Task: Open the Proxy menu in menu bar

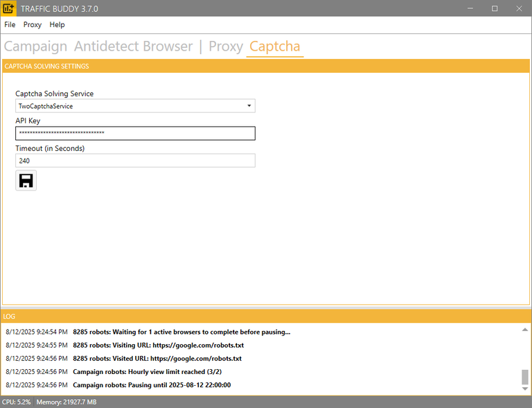Action: point(33,24)
